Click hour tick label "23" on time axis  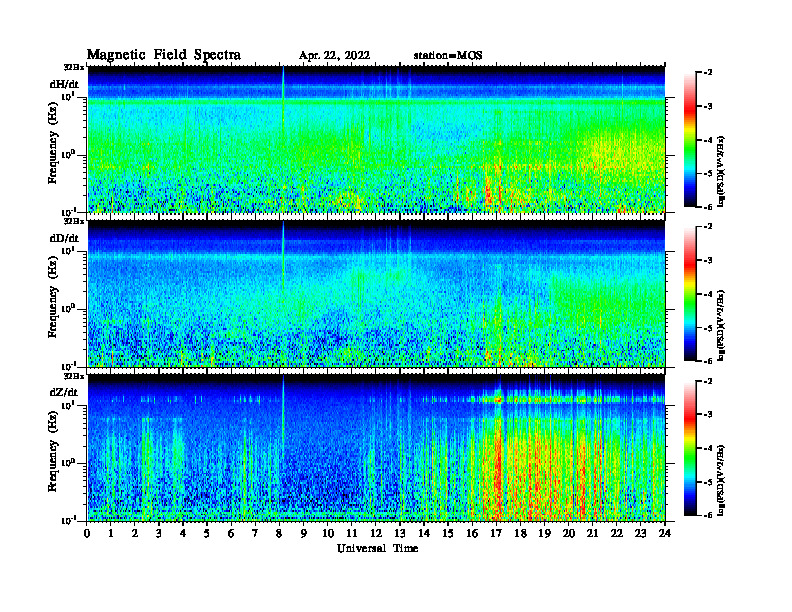pos(641,533)
